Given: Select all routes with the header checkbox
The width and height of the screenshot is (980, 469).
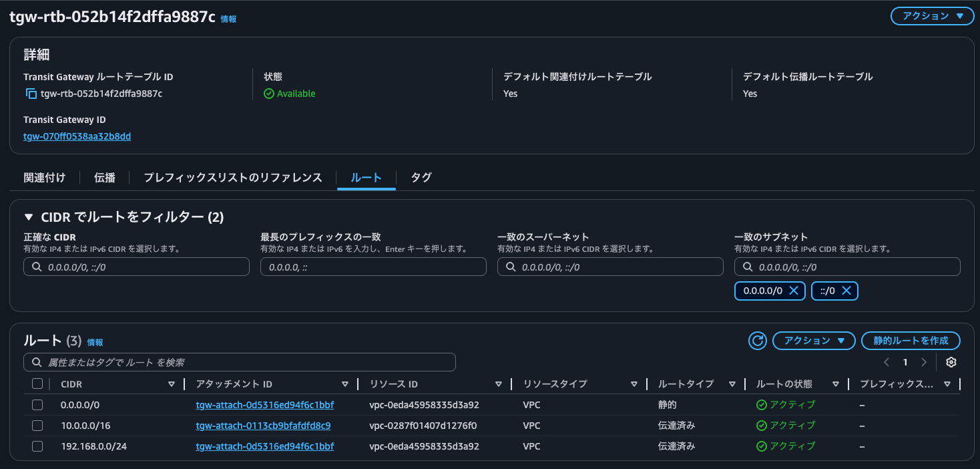Looking at the screenshot, I should coord(37,383).
